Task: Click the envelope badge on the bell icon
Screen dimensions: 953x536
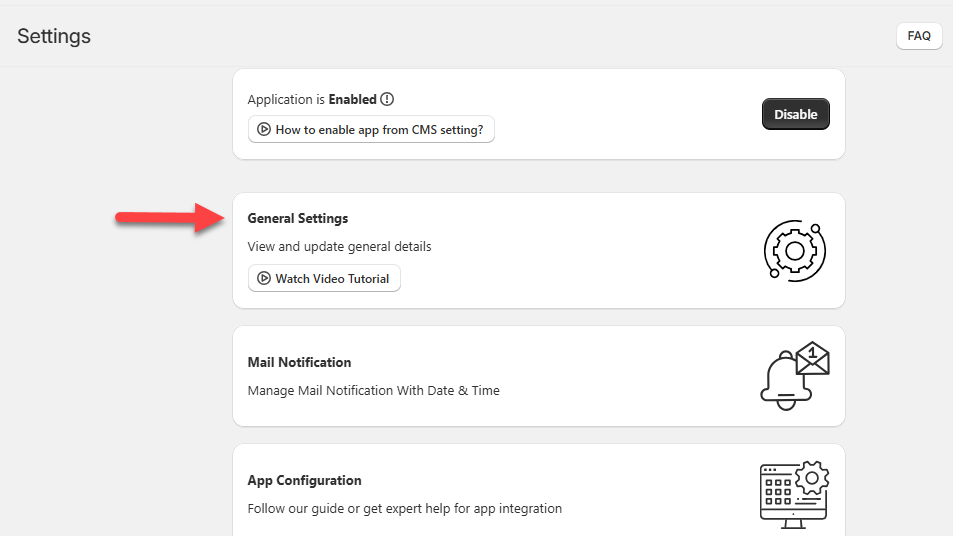Action: coord(813,357)
